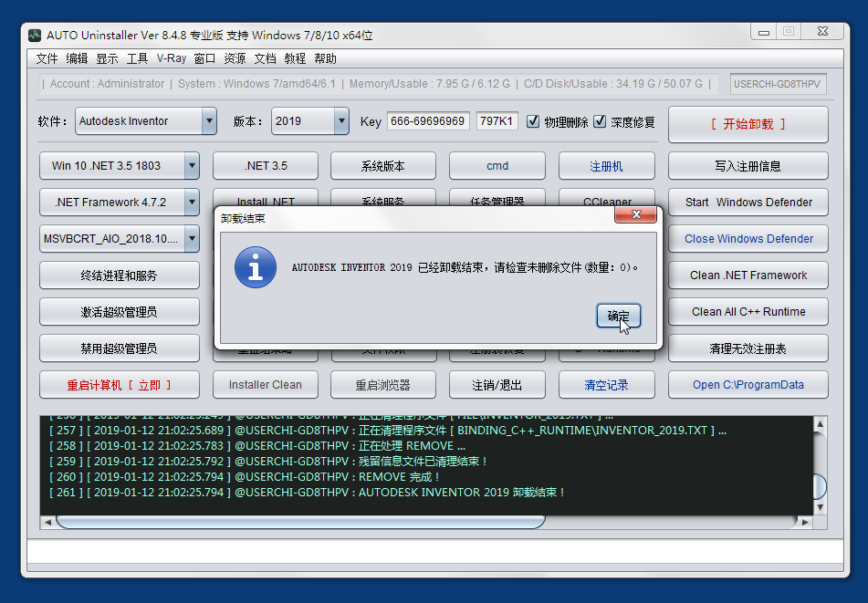Open the 编辑 menu

pyautogui.click(x=77, y=58)
